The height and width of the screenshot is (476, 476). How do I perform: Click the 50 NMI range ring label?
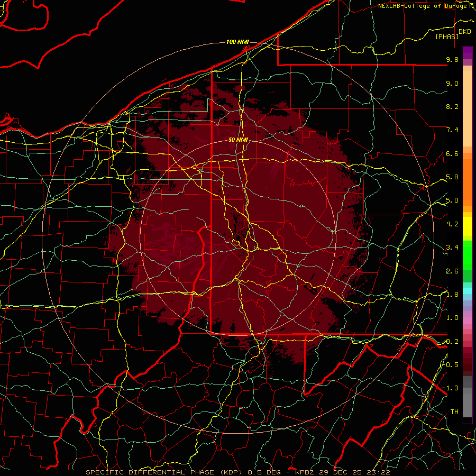(239, 140)
